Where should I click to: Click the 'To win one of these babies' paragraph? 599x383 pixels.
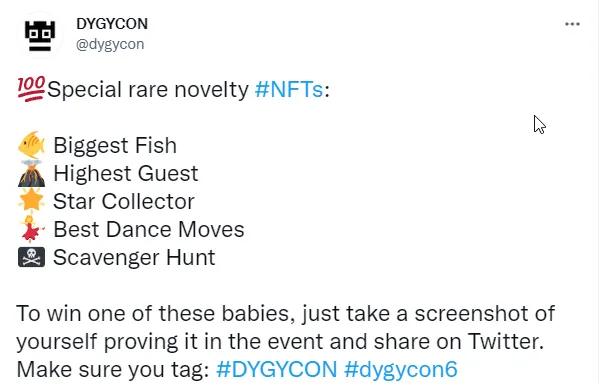pyautogui.click(x=285, y=341)
